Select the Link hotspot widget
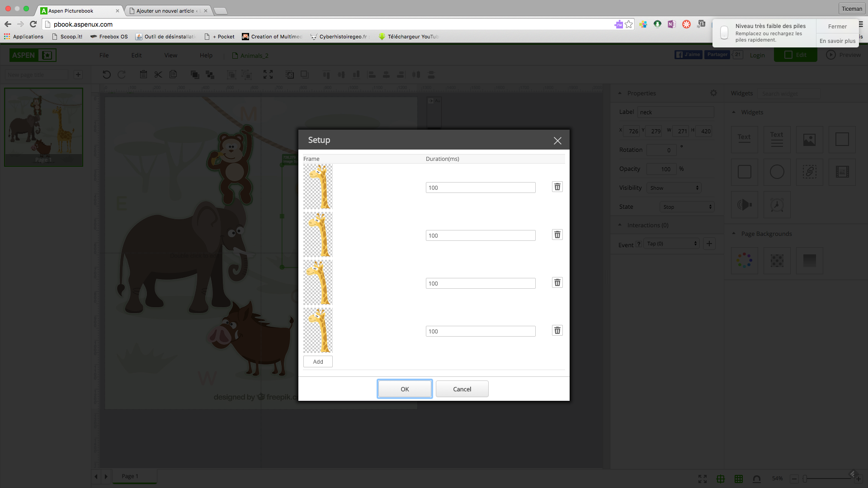Viewport: 868px width, 488px height. tap(809, 172)
